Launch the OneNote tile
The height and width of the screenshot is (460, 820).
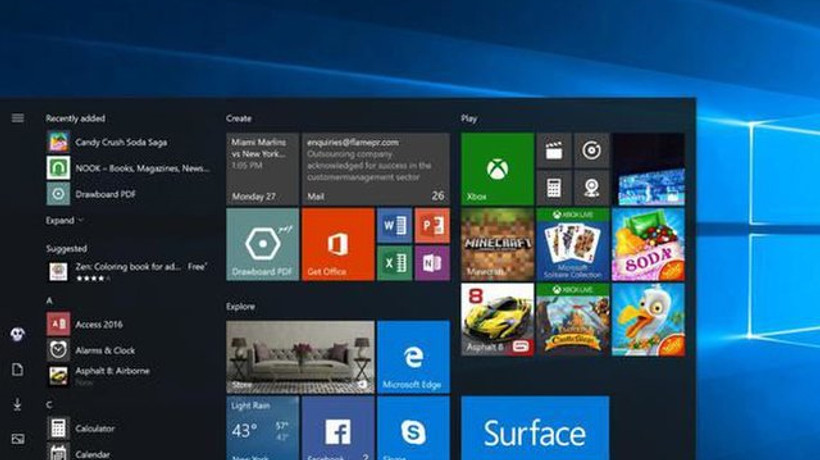[432, 263]
